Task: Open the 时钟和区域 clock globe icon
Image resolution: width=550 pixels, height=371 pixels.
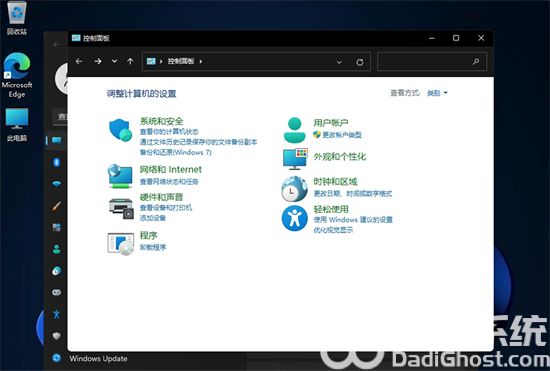Action: point(295,189)
